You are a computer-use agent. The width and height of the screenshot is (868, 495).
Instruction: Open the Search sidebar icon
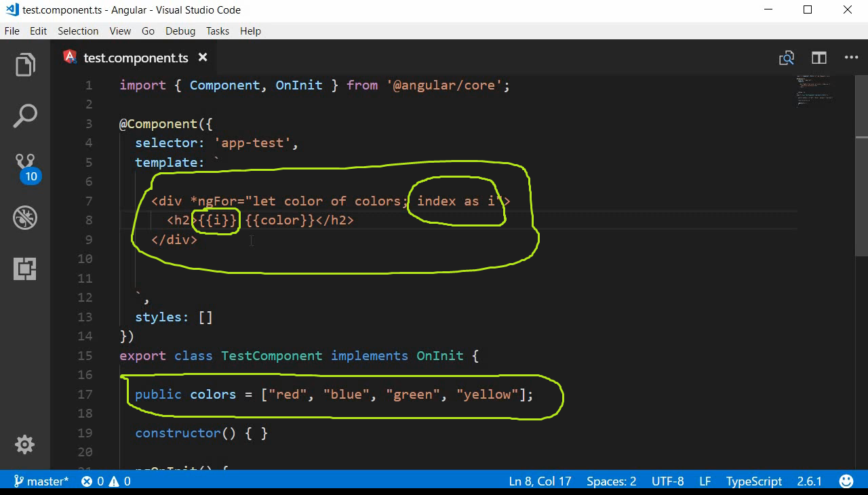pyautogui.click(x=25, y=115)
